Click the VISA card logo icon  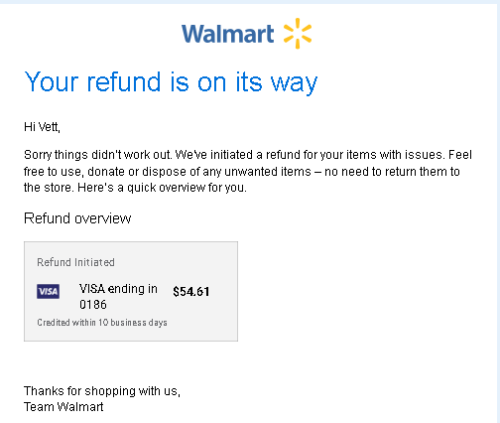pos(48,291)
